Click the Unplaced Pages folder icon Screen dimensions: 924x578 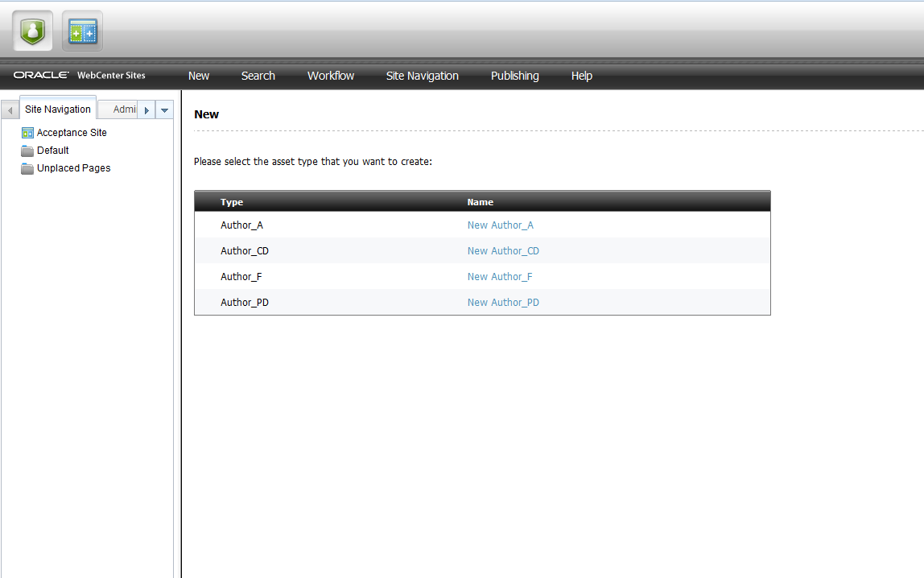[x=27, y=168]
